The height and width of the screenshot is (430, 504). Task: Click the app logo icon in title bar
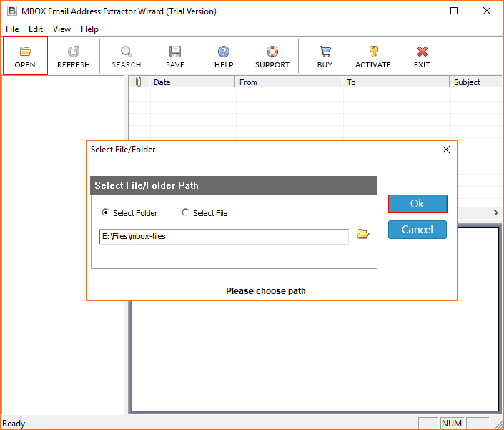(12, 11)
